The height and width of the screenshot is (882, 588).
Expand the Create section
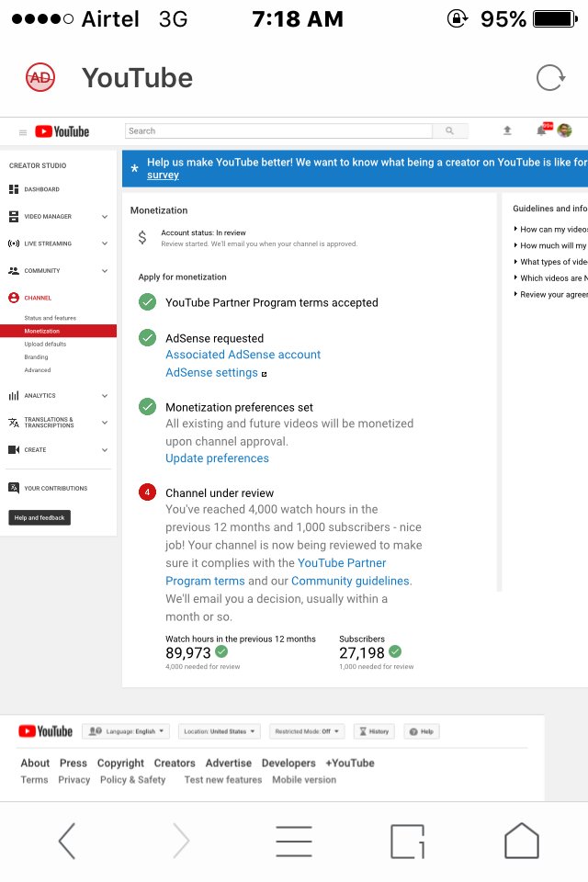(x=105, y=450)
